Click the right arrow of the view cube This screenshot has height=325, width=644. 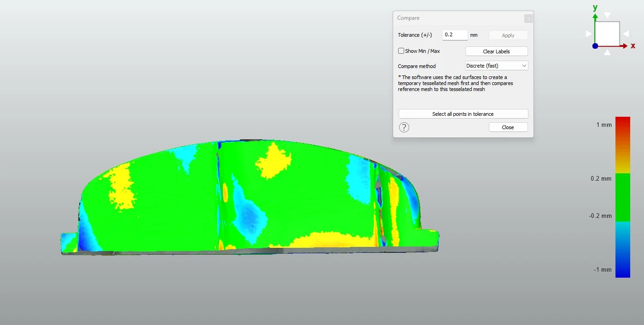[x=626, y=34]
